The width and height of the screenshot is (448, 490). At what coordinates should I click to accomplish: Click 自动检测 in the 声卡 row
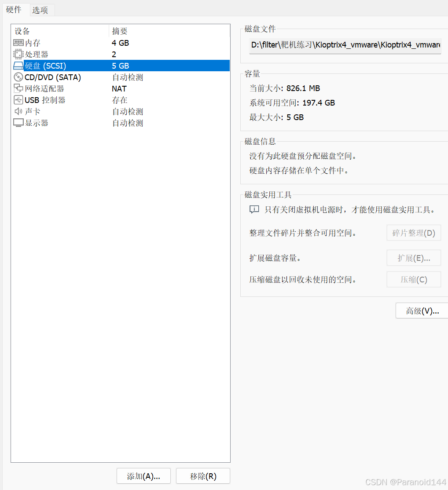pyautogui.click(x=128, y=112)
